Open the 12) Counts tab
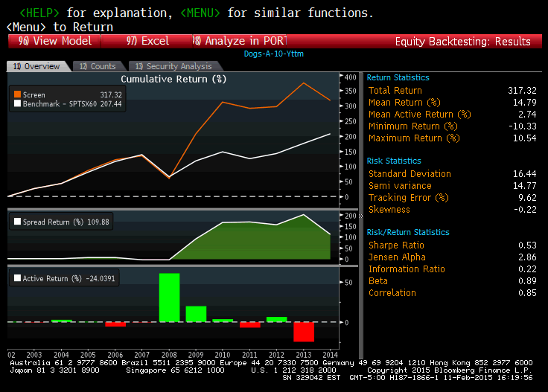Screen dimensions: 548x392 pos(98,66)
